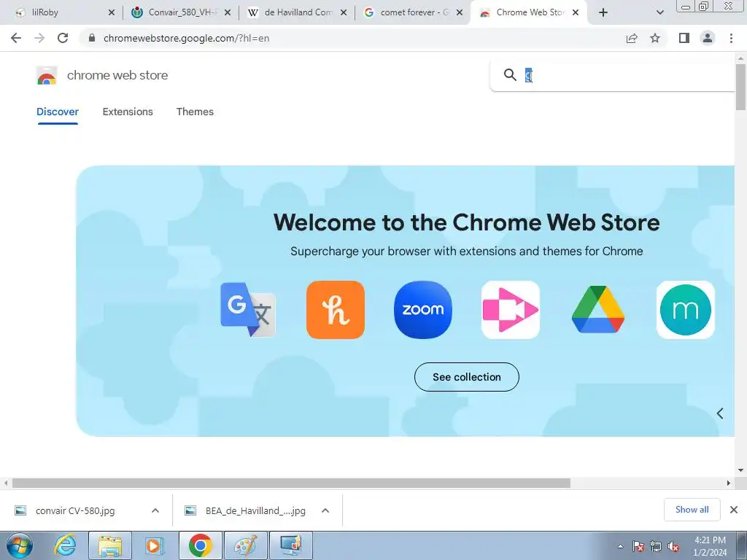
Task: Click the muted volume tray icon
Action: click(673, 547)
